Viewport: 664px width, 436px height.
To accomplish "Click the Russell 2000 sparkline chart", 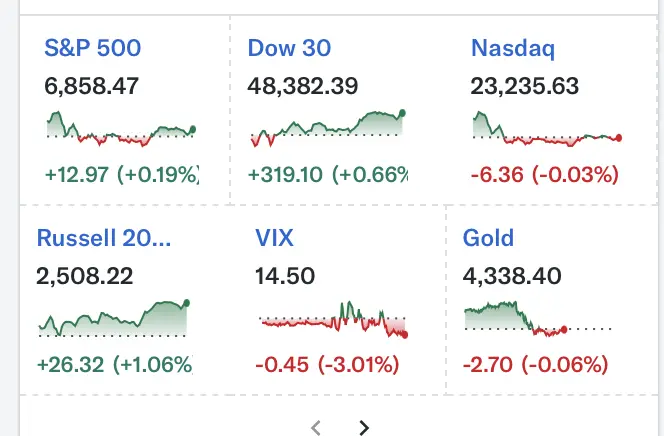I will pos(114,317).
